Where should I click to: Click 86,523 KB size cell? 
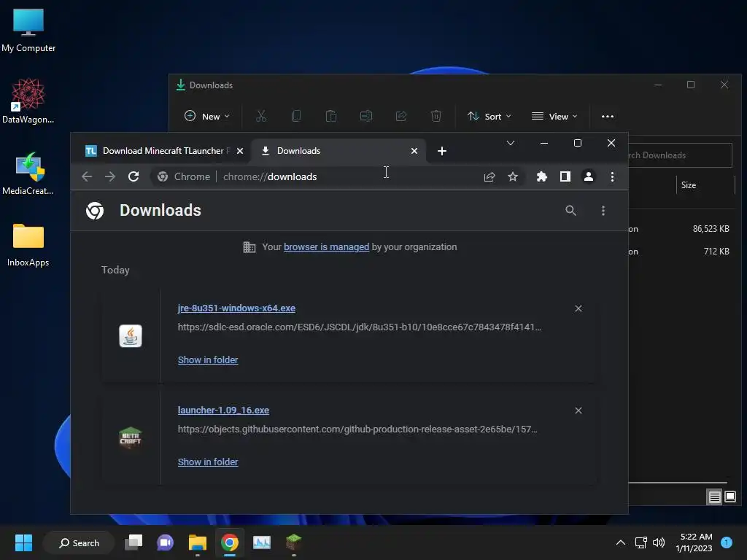[711, 229]
